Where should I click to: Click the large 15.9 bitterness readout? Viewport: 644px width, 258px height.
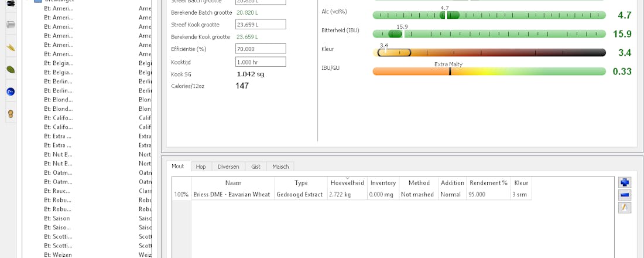click(622, 34)
